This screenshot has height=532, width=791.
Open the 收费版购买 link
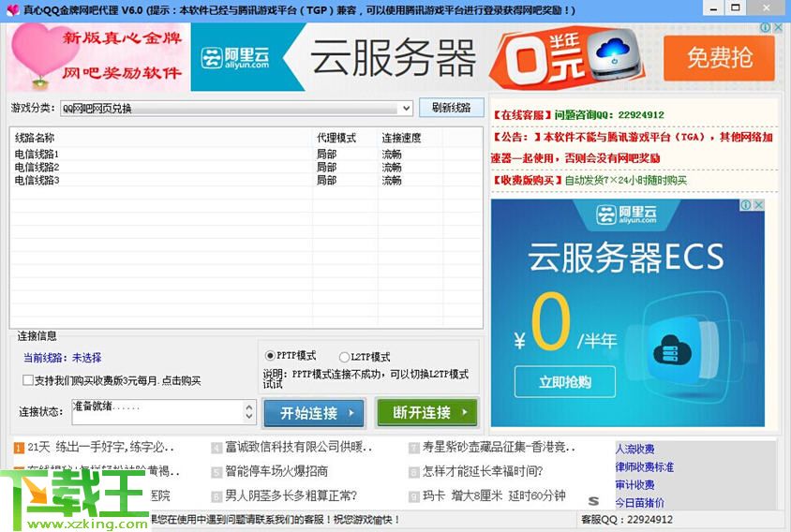(589, 181)
